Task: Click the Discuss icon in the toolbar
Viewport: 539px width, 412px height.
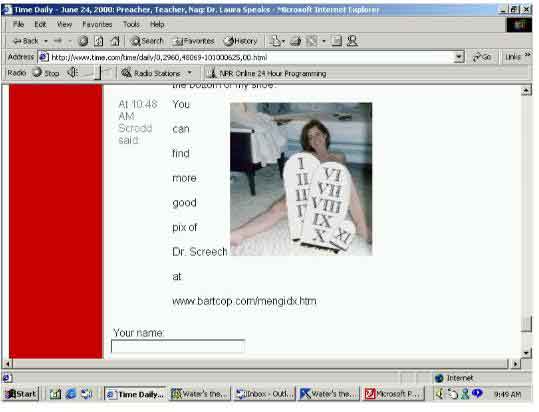Action: [x=337, y=41]
